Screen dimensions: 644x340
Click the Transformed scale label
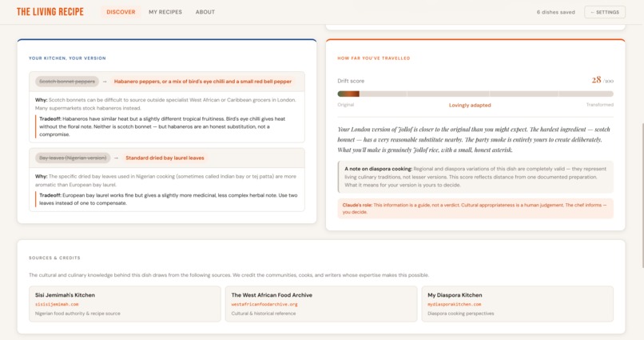click(599, 105)
